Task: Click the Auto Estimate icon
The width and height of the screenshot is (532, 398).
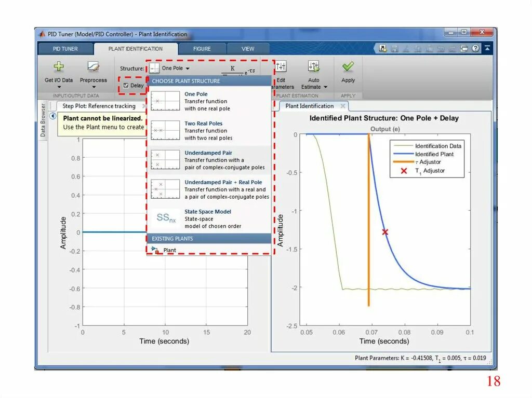Action: point(313,66)
